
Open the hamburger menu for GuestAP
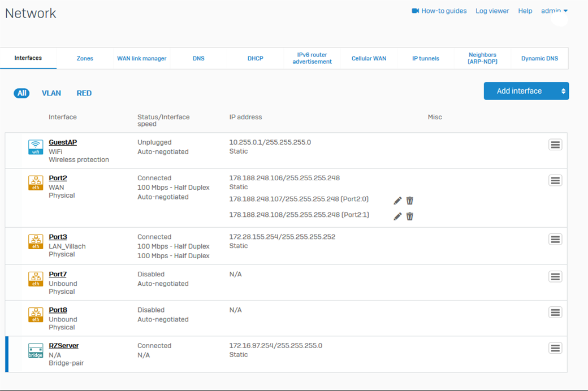click(555, 145)
